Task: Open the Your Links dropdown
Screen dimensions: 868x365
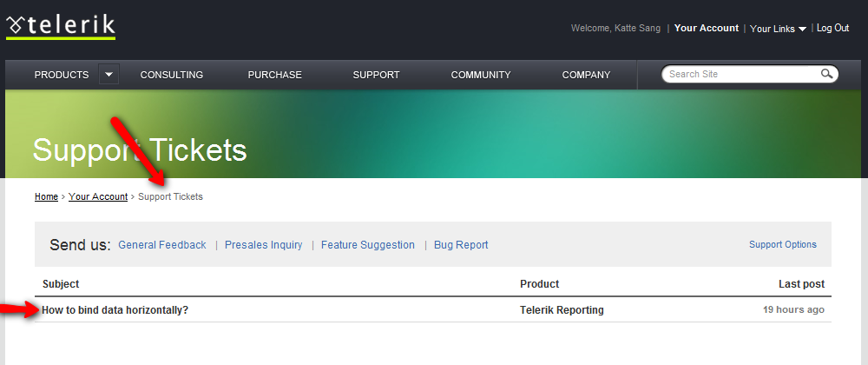Action: tap(779, 29)
